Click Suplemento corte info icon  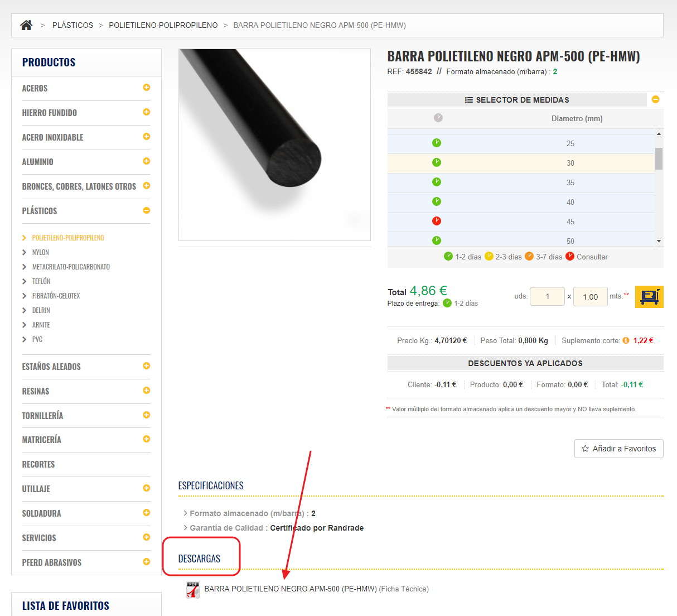(x=626, y=340)
